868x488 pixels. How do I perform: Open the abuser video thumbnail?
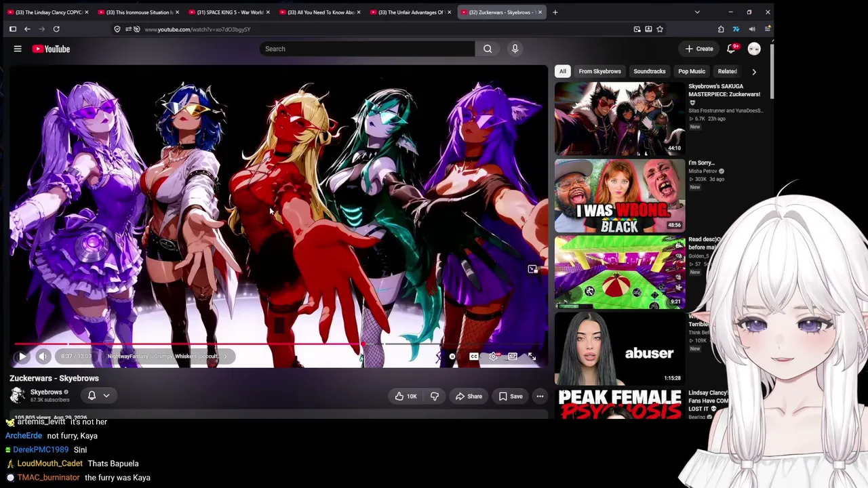pos(620,349)
